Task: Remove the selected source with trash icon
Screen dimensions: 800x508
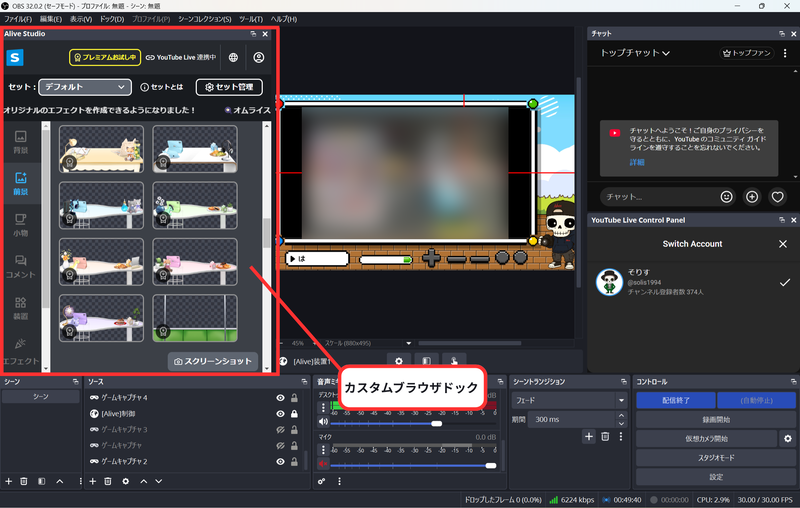Action: click(x=108, y=481)
